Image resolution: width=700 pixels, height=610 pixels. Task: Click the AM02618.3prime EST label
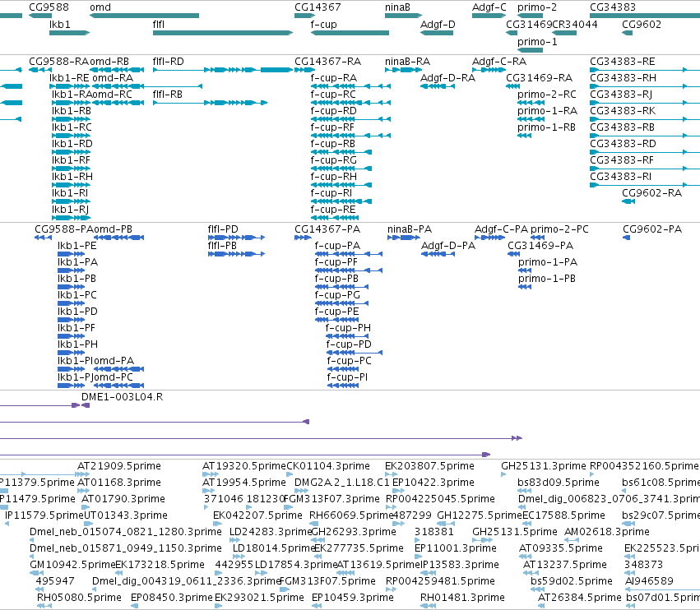[607, 531]
